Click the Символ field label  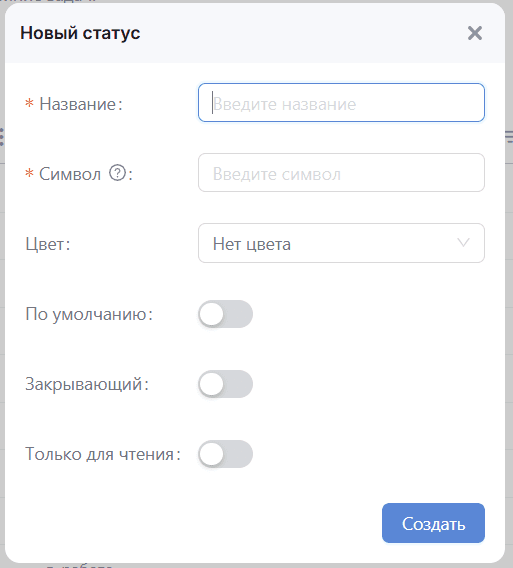click(70, 174)
